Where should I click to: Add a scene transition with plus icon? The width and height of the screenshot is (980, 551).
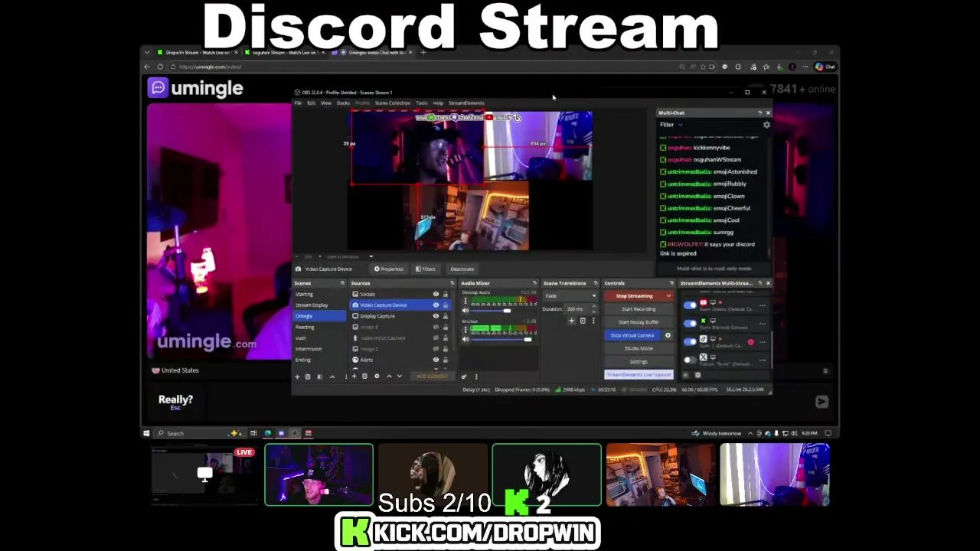pyautogui.click(x=571, y=321)
